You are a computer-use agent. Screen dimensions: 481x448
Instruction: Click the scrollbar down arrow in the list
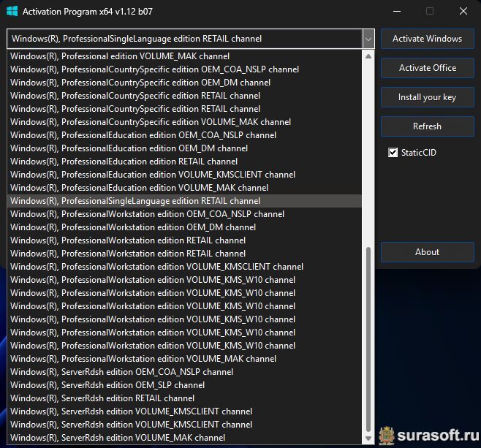point(368,438)
